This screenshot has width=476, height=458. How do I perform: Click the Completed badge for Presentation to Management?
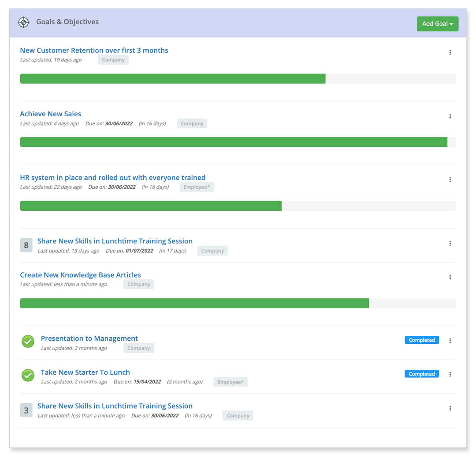click(421, 340)
